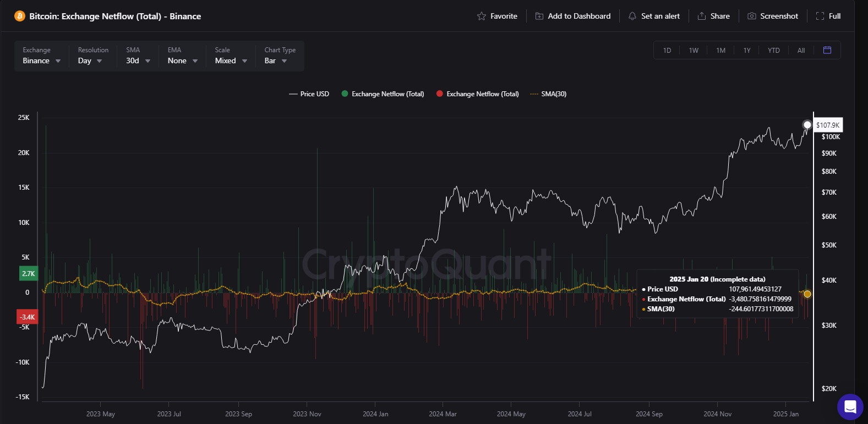Click the Favorite button label
The height and width of the screenshot is (424, 868).
coord(504,16)
